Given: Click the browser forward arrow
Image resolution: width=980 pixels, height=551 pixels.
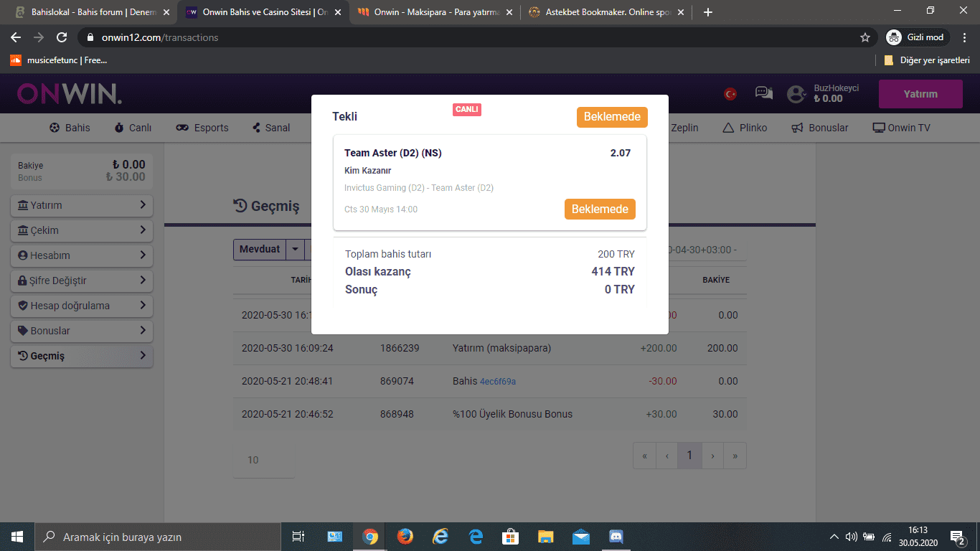Looking at the screenshot, I should coord(39,37).
